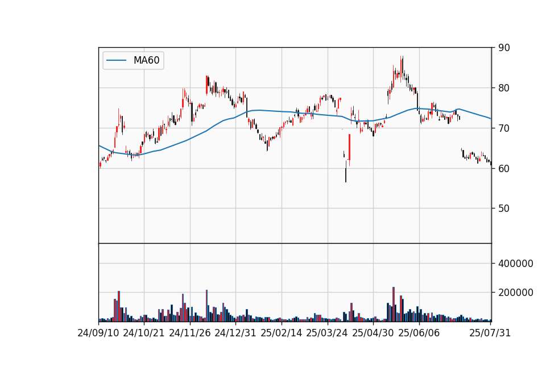Click the tallest volume bar in May
The height and width of the screenshot is (392, 546).
[394, 304]
